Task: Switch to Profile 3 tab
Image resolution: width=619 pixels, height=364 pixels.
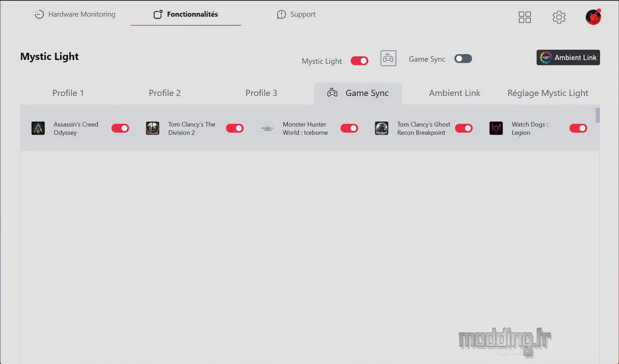Action: 261,93
